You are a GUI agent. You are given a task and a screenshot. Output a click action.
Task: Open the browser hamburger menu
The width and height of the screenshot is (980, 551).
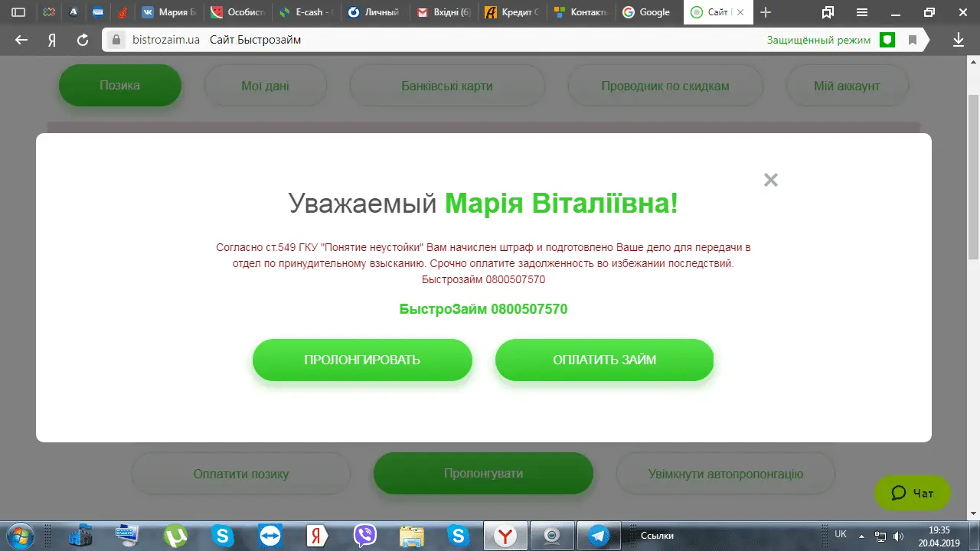861,12
